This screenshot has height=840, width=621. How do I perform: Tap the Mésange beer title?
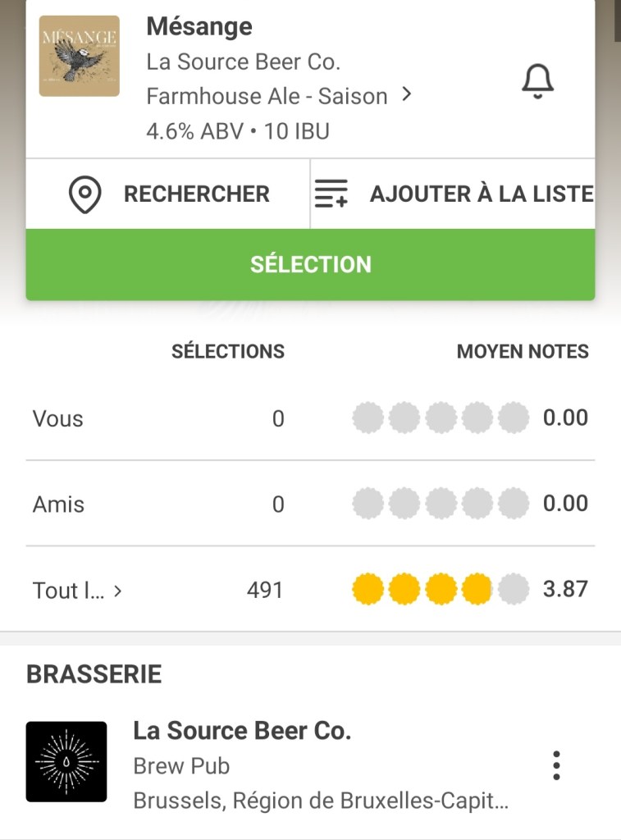(199, 26)
